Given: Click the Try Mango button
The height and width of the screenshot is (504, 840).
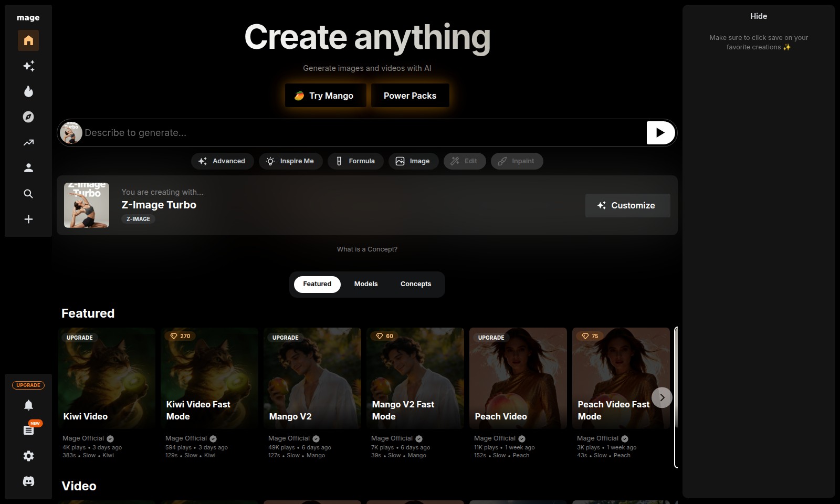Looking at the screenshot, I should [x=325, y=96].
